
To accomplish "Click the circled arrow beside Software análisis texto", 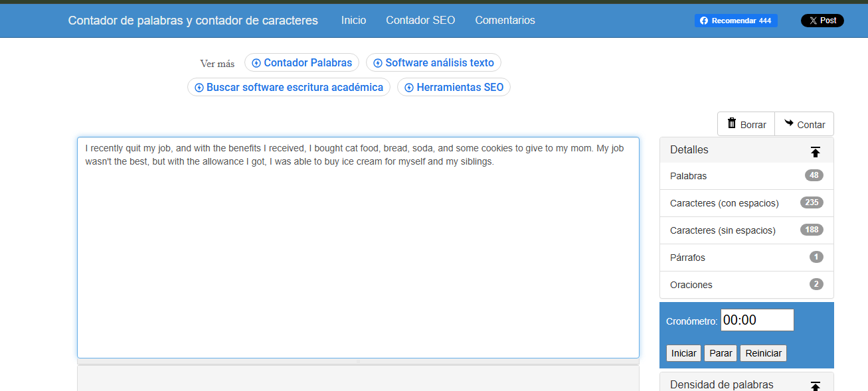I will point(378,63).
